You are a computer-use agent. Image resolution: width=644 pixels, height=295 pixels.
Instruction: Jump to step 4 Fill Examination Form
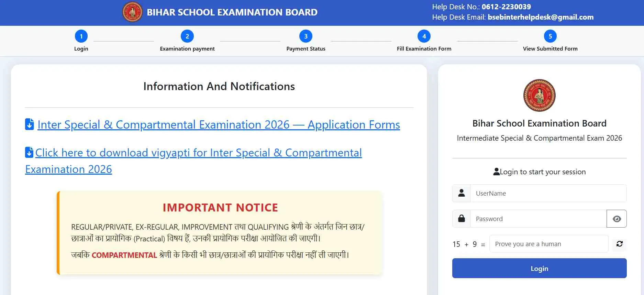(424, 36)
